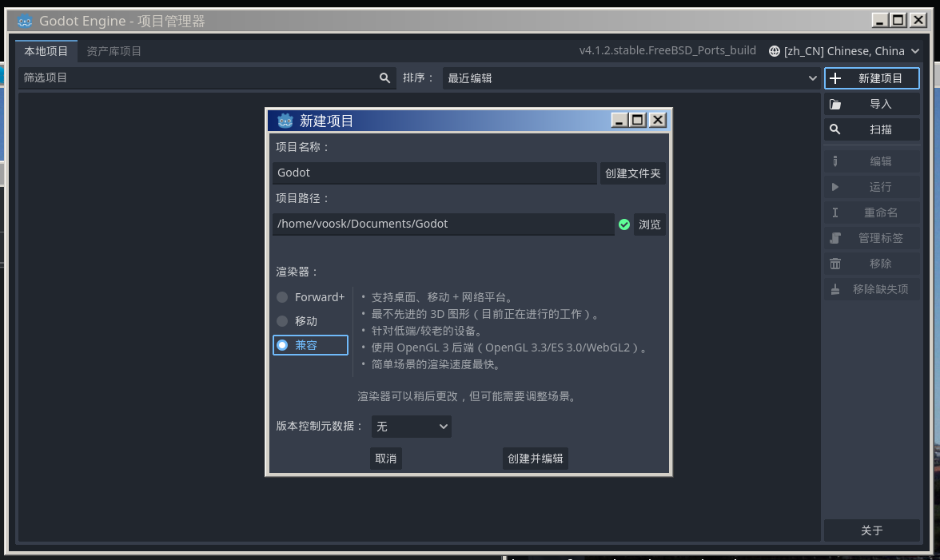Select the Forward+ renderer
This screenshot has width=940, height=560.
click(310, 297)
